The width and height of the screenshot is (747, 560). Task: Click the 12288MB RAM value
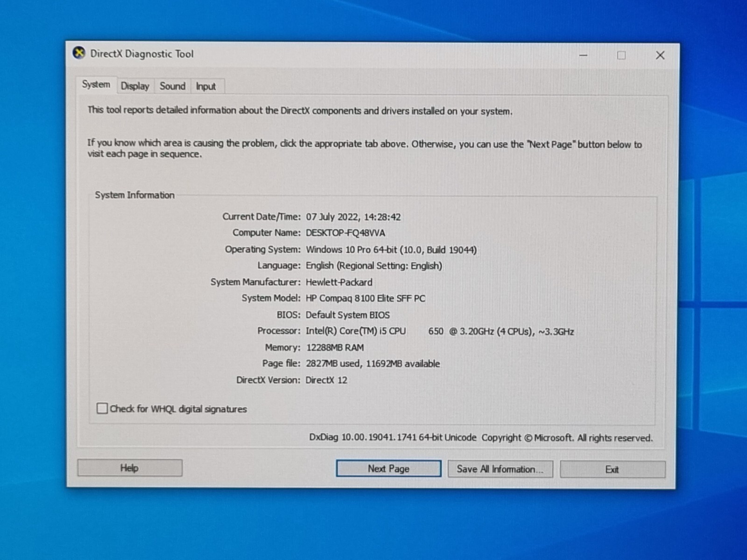tap(335, 348)
